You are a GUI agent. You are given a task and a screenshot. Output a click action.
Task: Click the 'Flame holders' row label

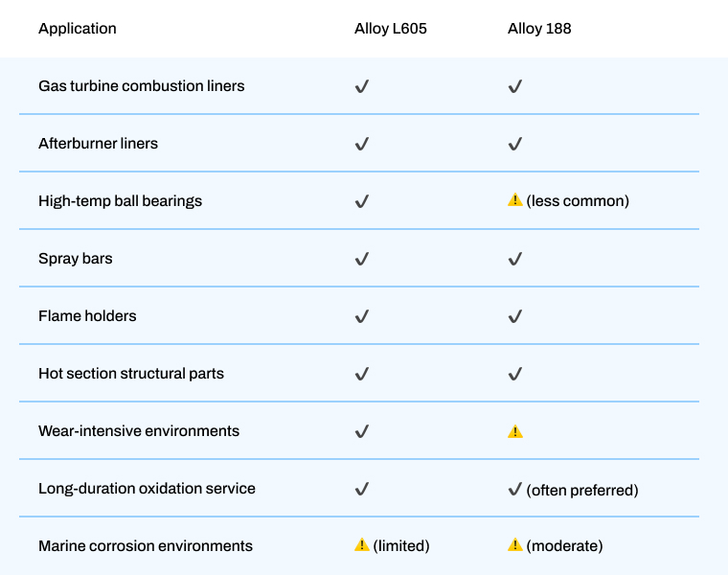[87, 316]
